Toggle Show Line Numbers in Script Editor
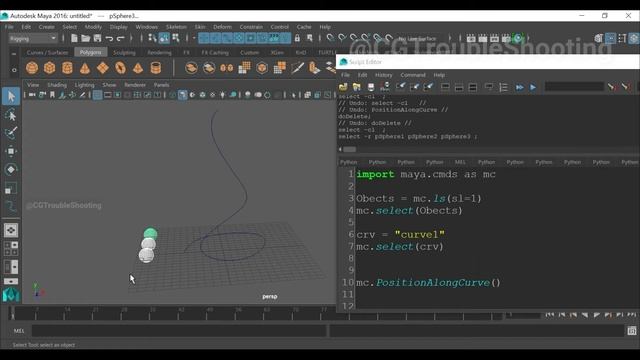This screenshot has width=640, height=360. click(503, 87)
